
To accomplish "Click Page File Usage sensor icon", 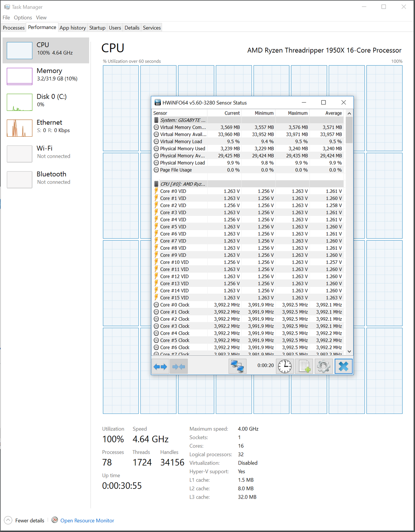I will (x=156, y=170).
